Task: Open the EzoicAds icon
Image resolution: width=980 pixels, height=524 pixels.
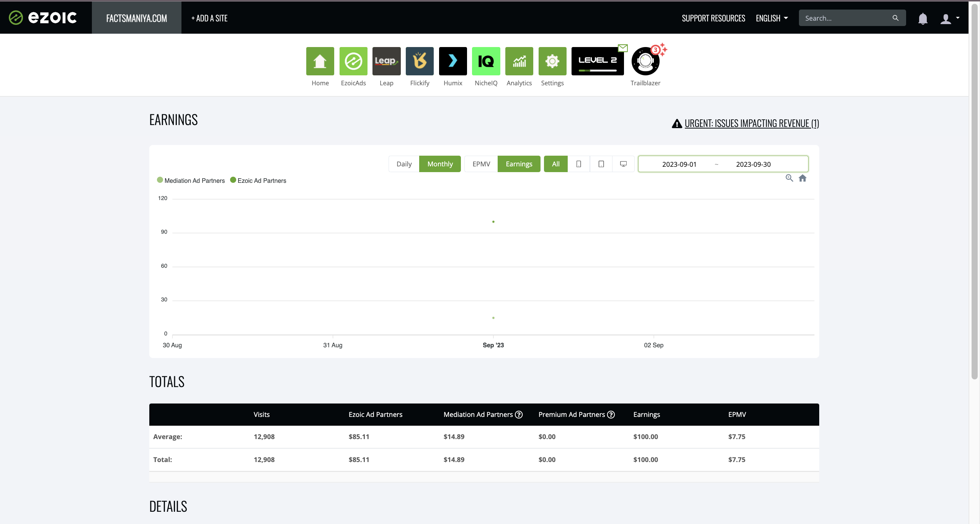Action: (x=353, y=61)
